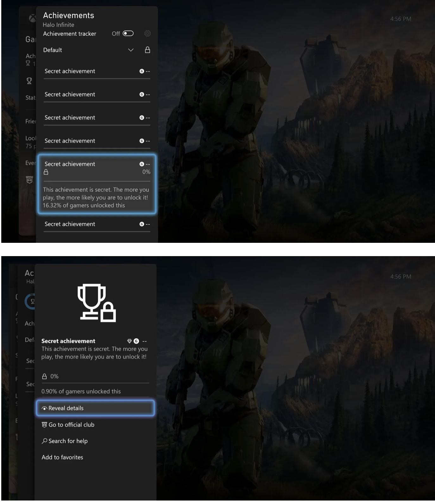Click Add to favorites
The image size is (435, 504).
click(62, 457)
